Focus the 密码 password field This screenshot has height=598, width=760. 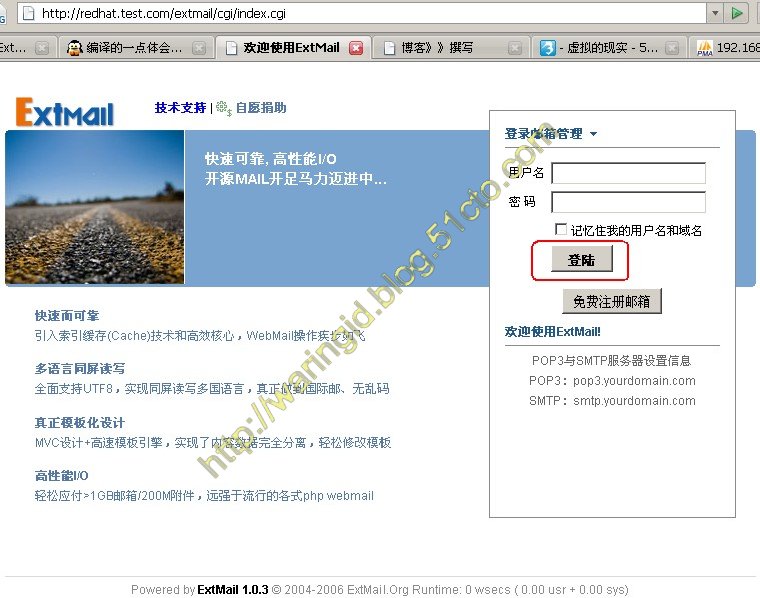(628, 202)
